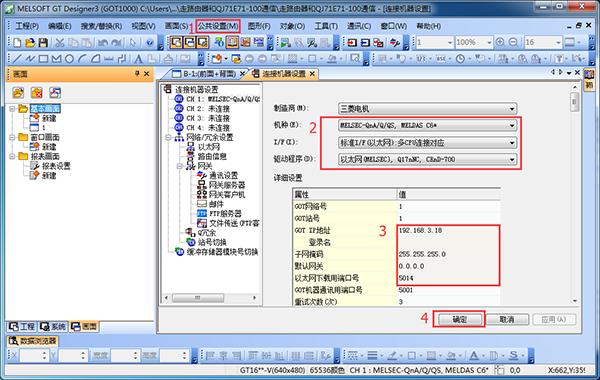Click the Cut scissors icon

tap(60, 42)
